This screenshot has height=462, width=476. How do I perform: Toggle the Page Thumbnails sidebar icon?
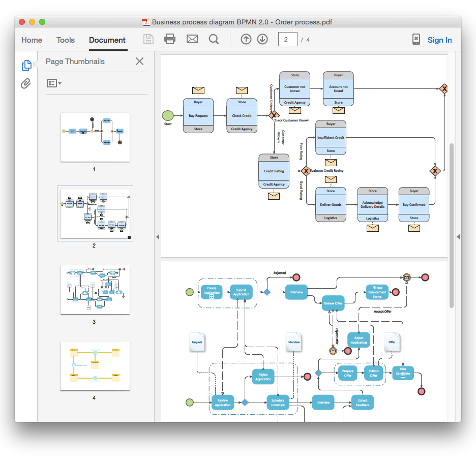[x=25, y=65]
